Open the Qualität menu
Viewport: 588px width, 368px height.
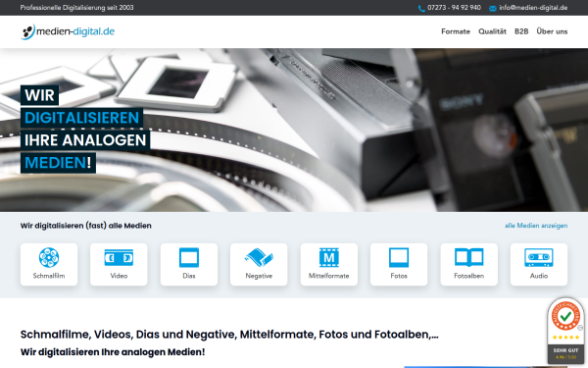pyautogui.click(x=492, y=31)
